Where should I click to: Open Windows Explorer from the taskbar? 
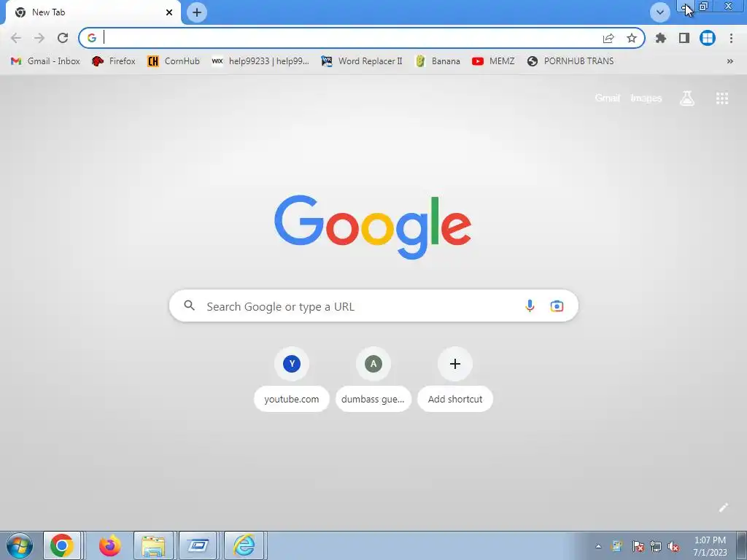pos(153,545)
